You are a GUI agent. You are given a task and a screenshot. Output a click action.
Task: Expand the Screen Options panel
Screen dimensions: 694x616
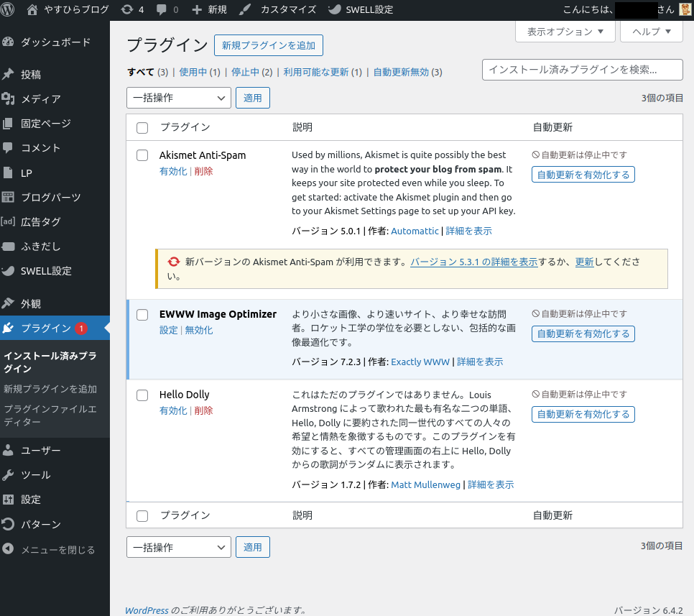(x=565, y=32)
